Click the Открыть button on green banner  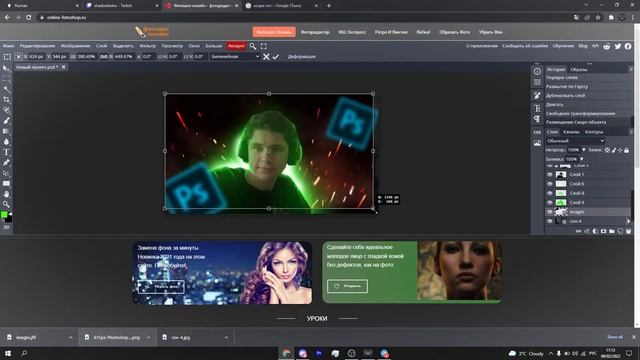pyautogui.click(x=347, y=286)
